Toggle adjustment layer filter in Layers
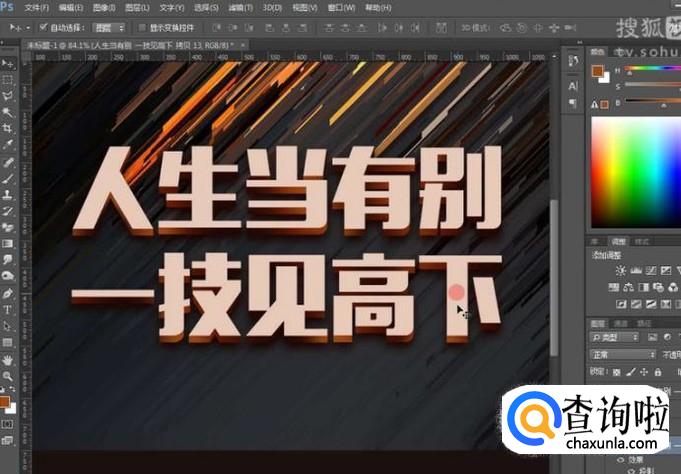This screenshot has height=474, width=681. [x=668, y=337]
